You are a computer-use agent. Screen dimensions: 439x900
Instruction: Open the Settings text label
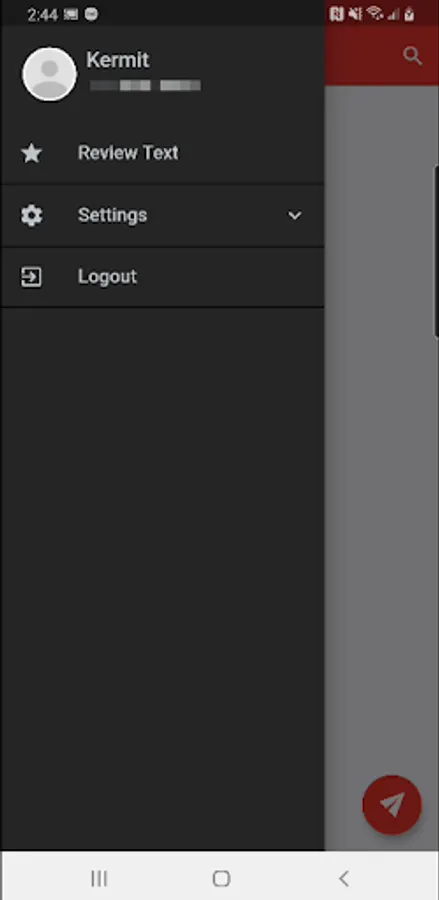point(112,215)
